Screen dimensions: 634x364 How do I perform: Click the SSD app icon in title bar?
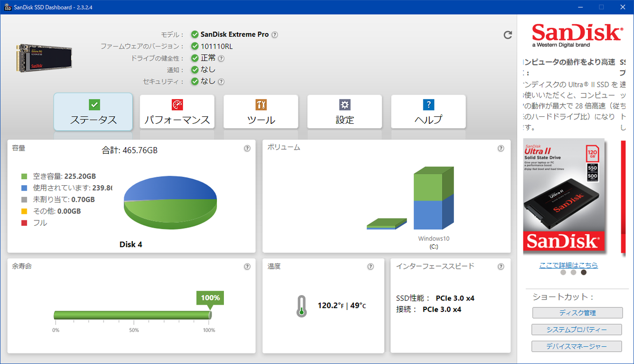(7, 7)
